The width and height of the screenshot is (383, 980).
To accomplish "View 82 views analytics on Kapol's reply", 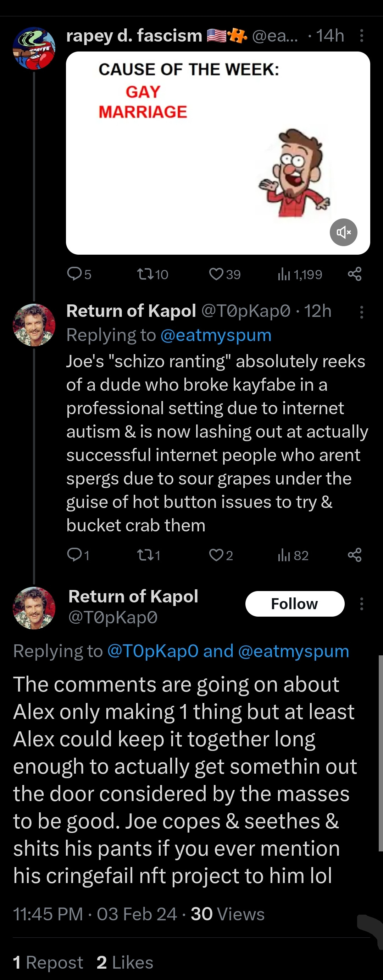I will 293,555.
